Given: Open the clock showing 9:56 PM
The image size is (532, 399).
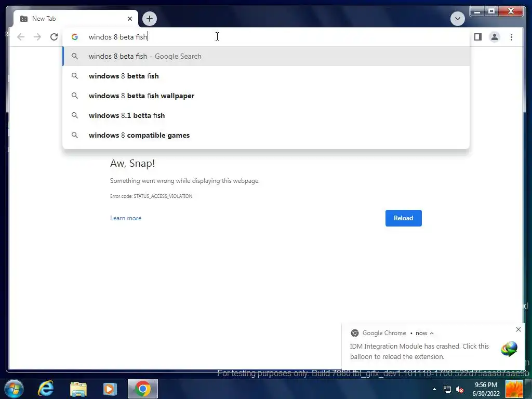Looking at the screenshot, I should coord(486,389).
